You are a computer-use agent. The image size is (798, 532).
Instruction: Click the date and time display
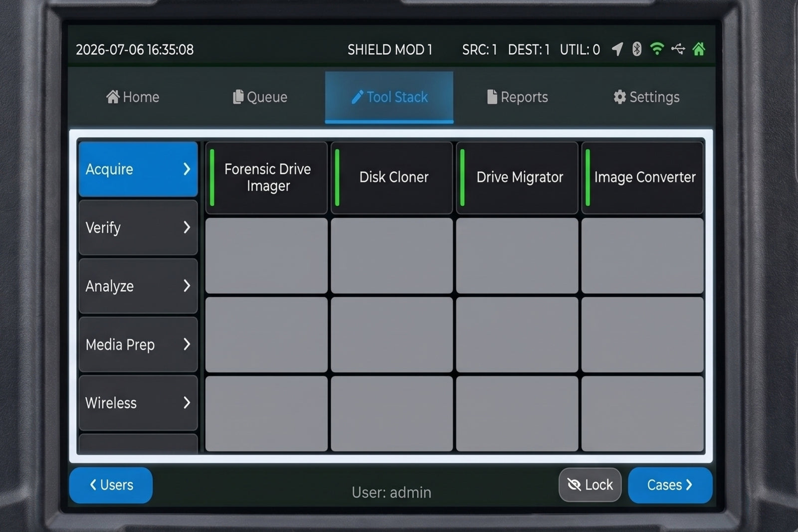pyautogui.click(x=135, y=49)
